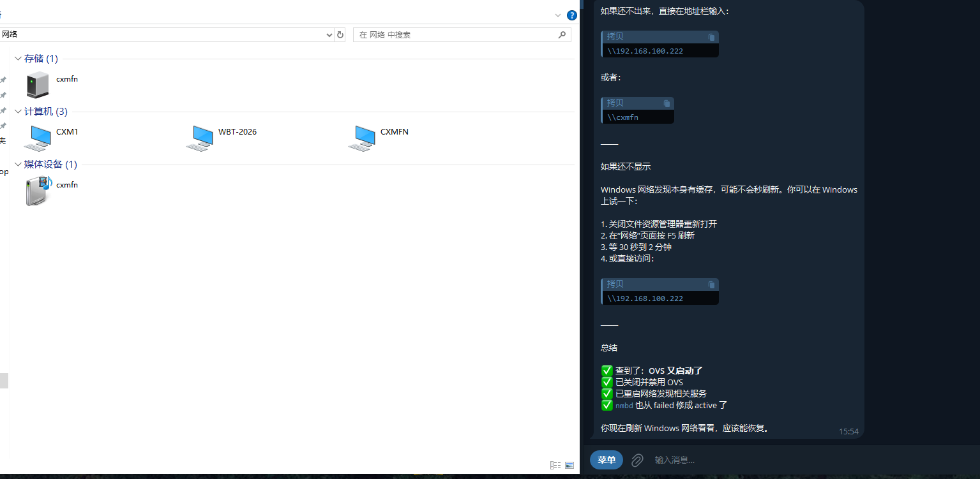Collapse the 存储 (1) group
This screenshot has height=479, width=980.
pos(18,59)
